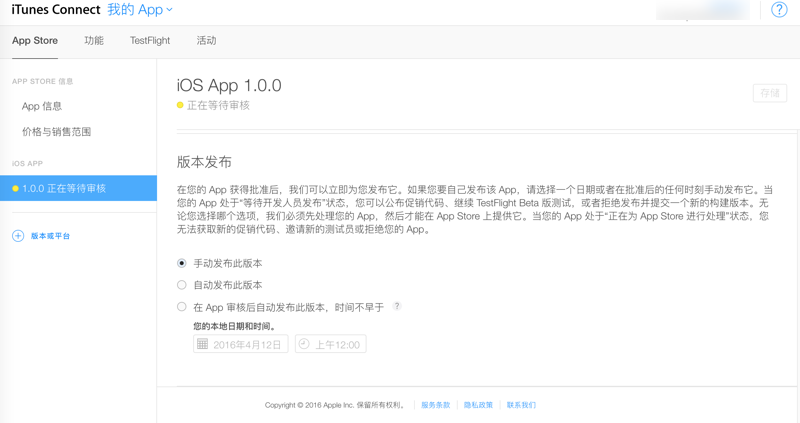Open the help question mark icon
The height and width of the screenshot is (423, 800).
pyautogui.click(x=779, y=10)
